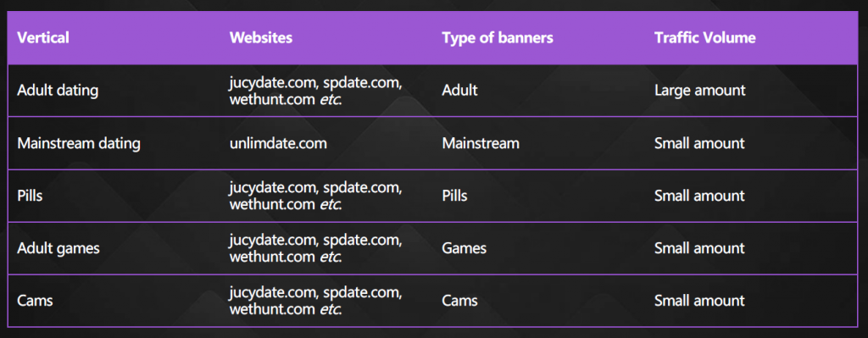The image size is (868, 338).
Task: Click the Adult dating row label
Action: (x=58, y=90)
